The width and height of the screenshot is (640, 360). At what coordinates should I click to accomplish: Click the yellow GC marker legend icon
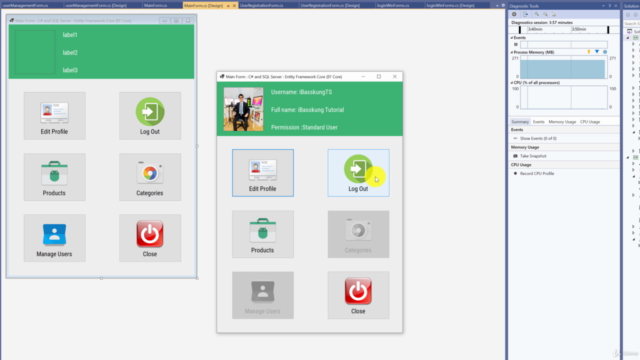coord(589,52)
